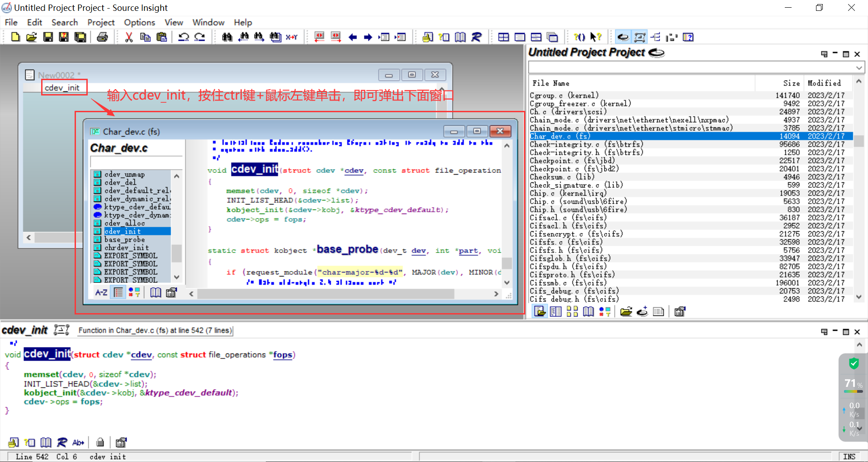This screenshot has height=462, width=868.
Task: Open the symbol type filter dropdown in Char_dev.c panel
Action: [x=134, y=292]
